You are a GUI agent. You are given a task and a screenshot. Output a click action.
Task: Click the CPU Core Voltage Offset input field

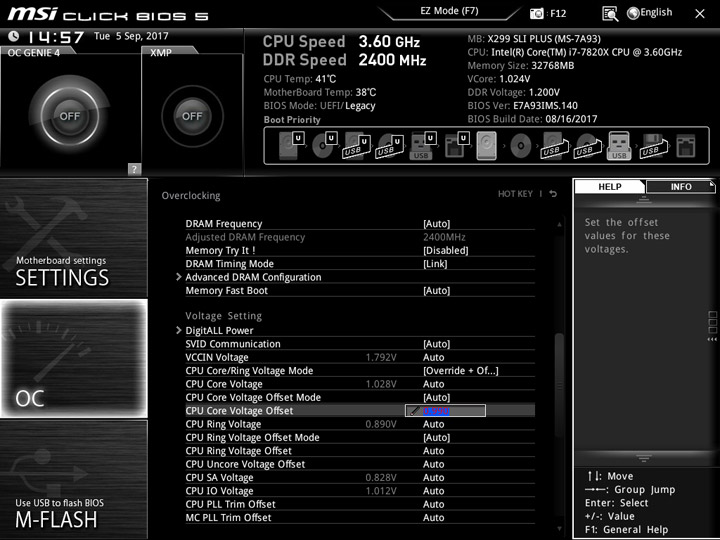445,411
